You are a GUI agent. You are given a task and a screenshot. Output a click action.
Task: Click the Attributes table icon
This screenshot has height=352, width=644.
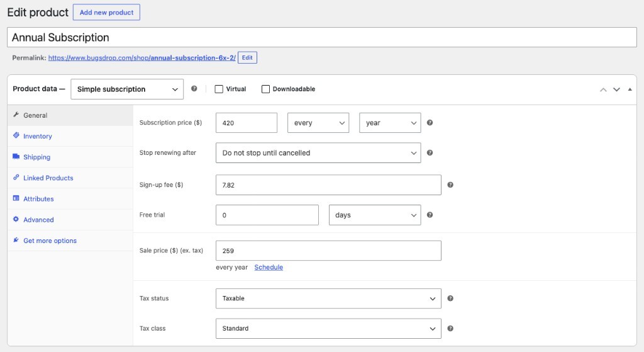16,198
